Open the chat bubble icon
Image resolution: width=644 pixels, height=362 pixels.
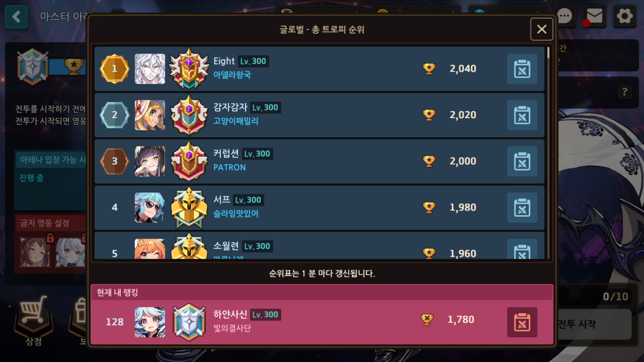coord(564,16)
